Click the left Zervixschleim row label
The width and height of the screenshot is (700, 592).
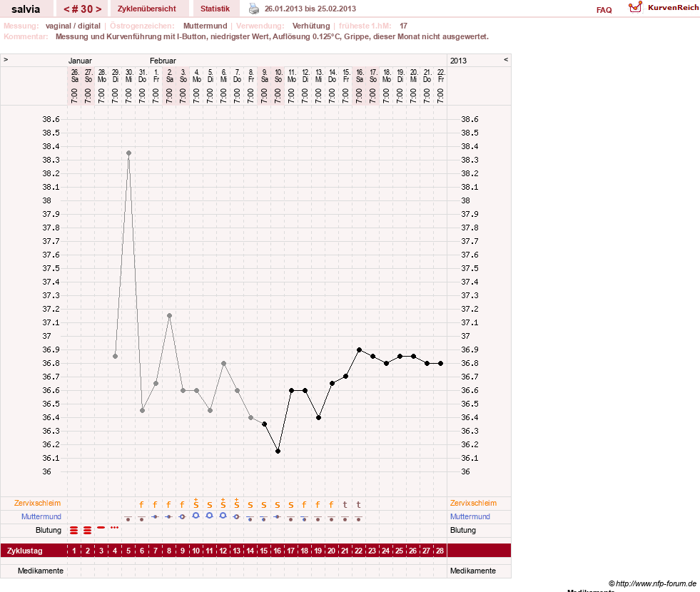tap(38, 503)
